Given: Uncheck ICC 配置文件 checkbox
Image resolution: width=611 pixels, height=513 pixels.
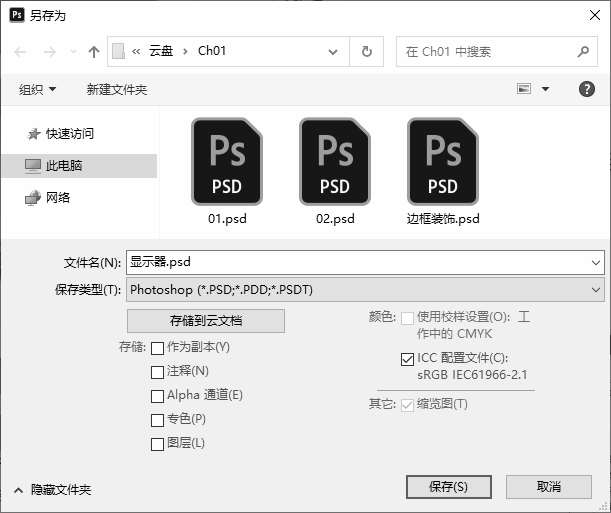Looking at the screenshot, I should click(x=408, y=359).
